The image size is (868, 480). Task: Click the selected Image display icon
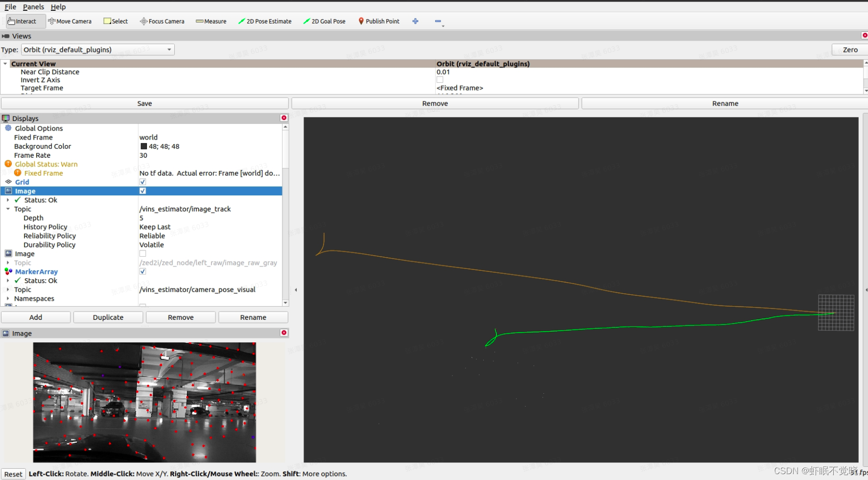(x=8, y=191)
